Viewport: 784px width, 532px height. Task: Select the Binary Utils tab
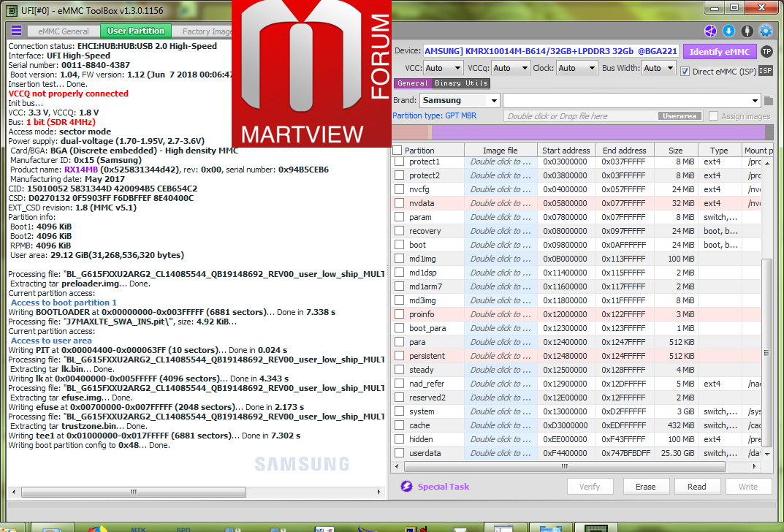[461, 83]
